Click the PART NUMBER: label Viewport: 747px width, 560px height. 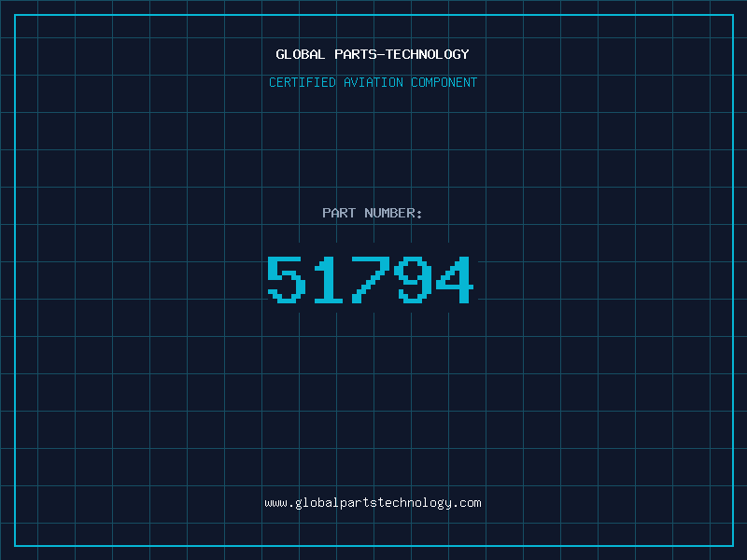(372, 213)
